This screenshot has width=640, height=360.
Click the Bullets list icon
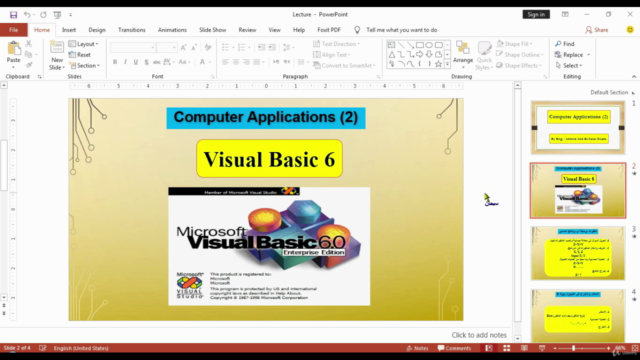pyautogui.click(x=225, y=48)
